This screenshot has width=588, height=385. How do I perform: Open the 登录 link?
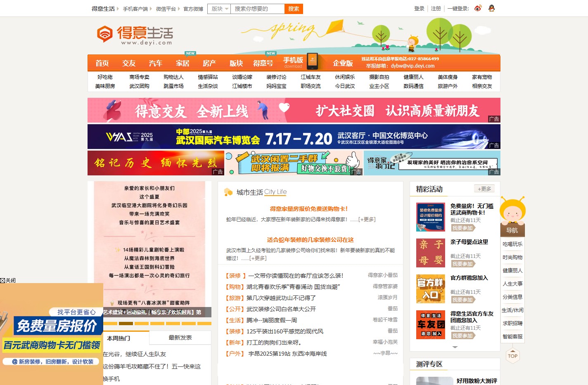pyautogui.click(x=419, y=8)
